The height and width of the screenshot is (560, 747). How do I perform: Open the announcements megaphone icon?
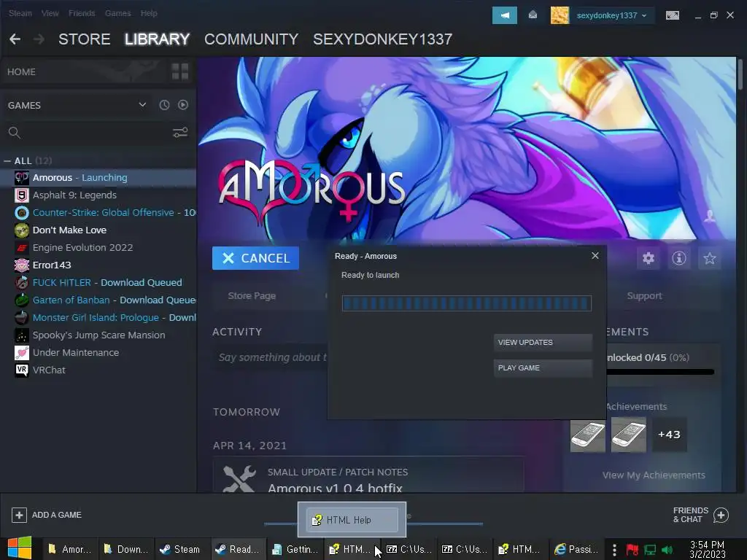(x=505, y=15)
